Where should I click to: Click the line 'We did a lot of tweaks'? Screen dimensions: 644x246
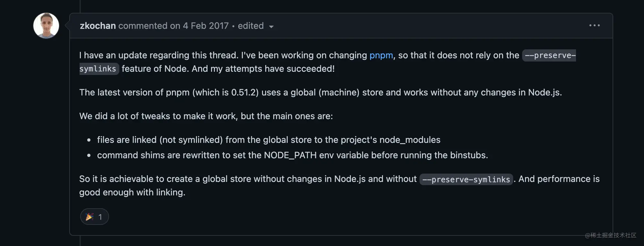pos(206,116)
